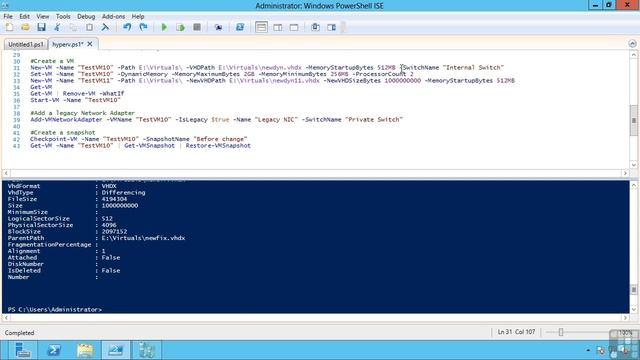This screenshot has height=360, width=640.
Task: Show Command window toolbar icon
Action: (315, 27)
